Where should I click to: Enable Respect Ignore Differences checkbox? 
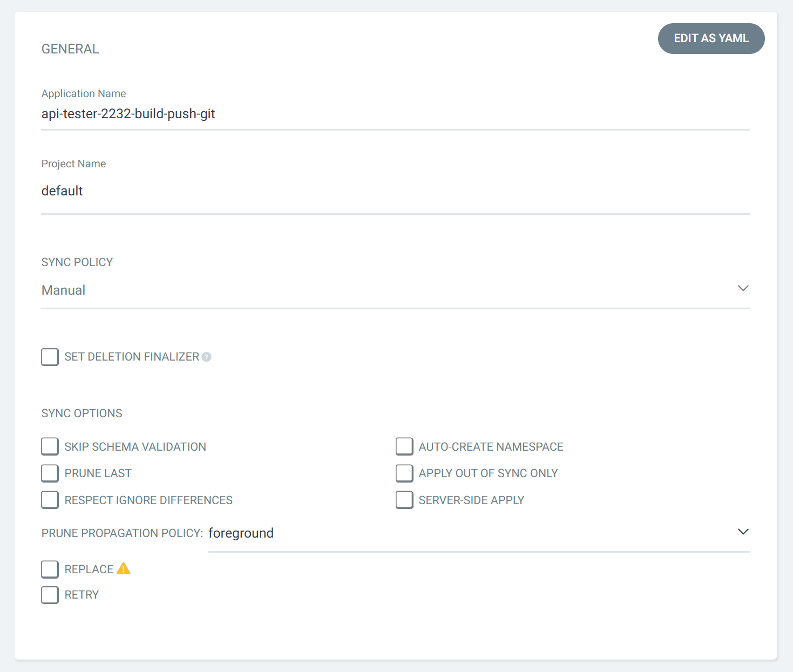click(50, 500)
